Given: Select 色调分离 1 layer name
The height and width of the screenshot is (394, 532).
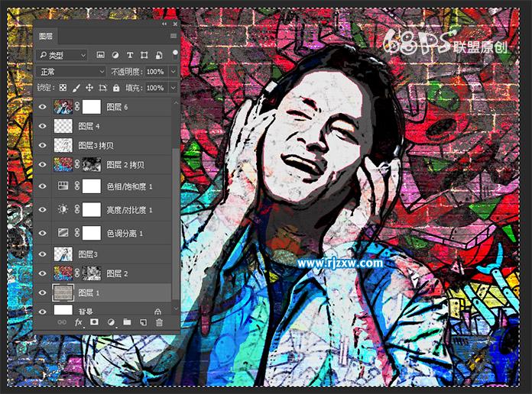Looking at the screenshot, I should pos(125,234).
